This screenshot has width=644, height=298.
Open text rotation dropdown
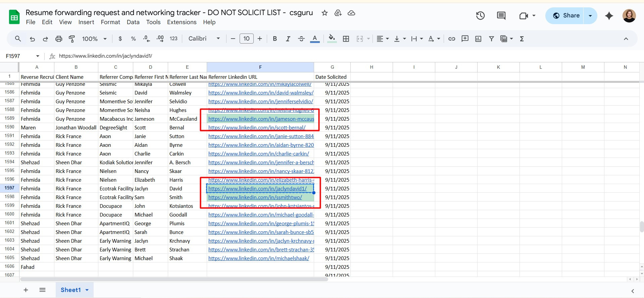tap(434, 39)
